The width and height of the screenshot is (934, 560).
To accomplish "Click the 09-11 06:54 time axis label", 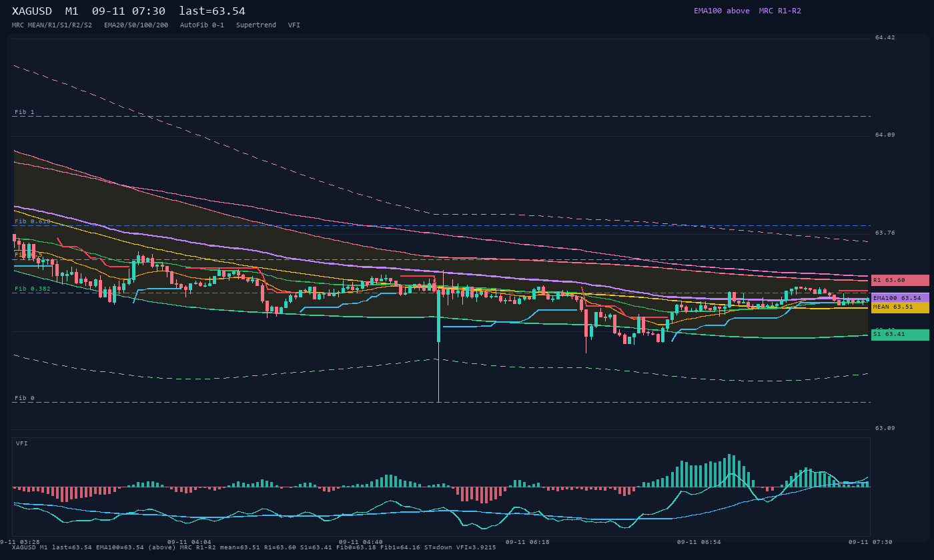I will tap(699, 542).
